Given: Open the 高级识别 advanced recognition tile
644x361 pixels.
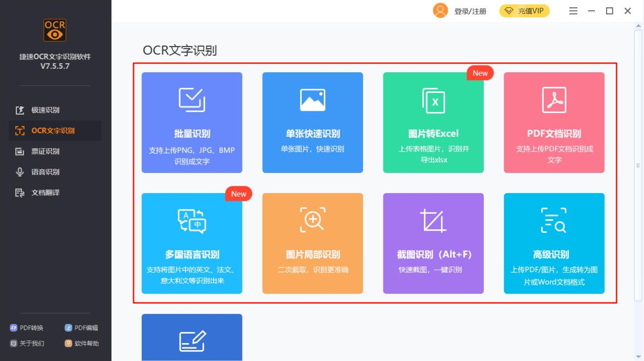Looking at the screenshot, I should (x=554, y=243).
